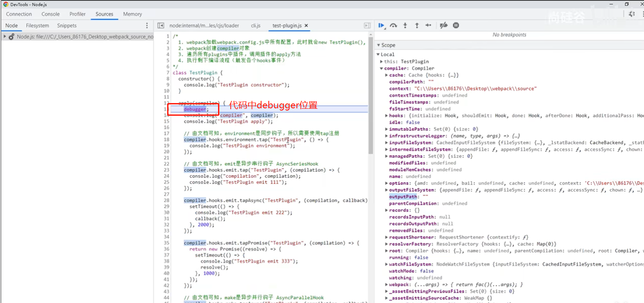Click the single-step debugger icon
The height and width of the screenshot is (303, 644).
tap(428, 25)
